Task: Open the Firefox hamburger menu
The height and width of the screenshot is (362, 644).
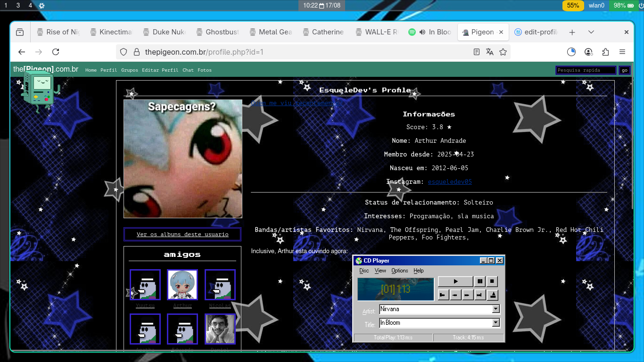Action: [622, 52]
